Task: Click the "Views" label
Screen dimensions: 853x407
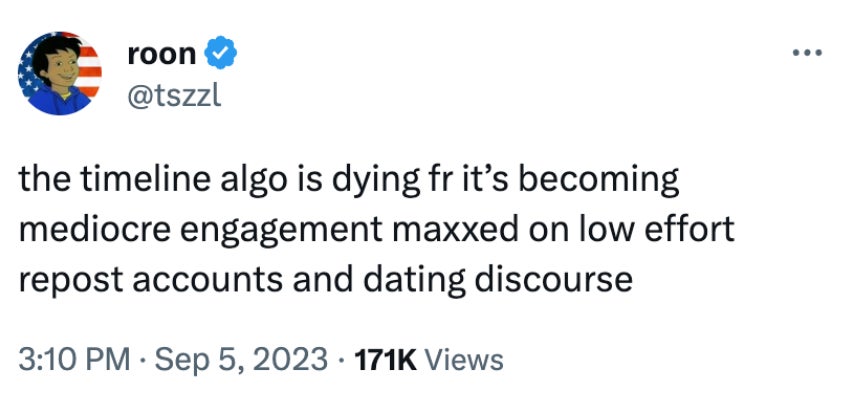Action: point(464,358)
